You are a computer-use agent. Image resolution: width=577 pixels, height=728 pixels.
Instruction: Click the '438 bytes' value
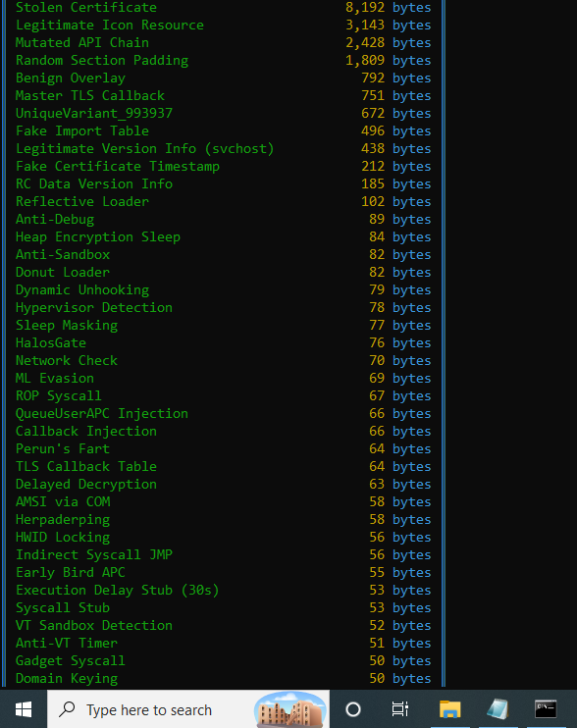(396, 148)
